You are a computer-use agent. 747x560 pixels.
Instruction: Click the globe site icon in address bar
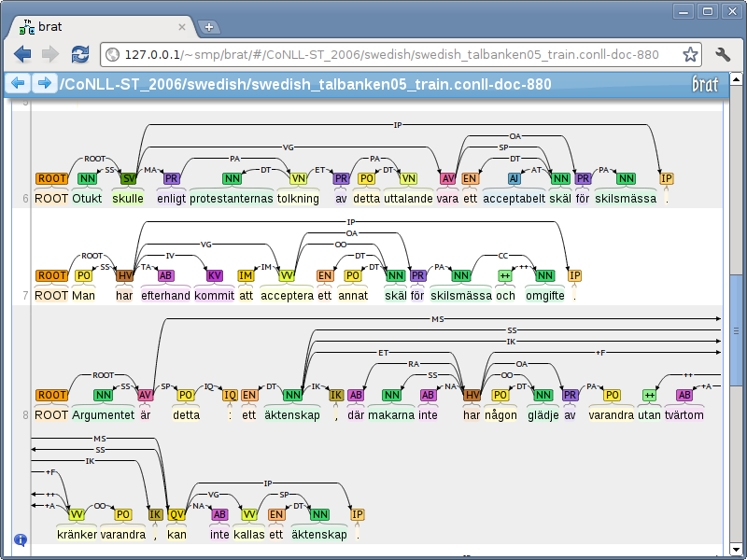point(112,55)
